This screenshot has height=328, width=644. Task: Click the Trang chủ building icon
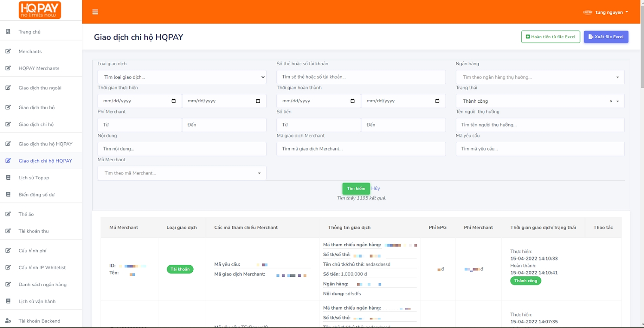pyautogui.click(x=8, y=32)
